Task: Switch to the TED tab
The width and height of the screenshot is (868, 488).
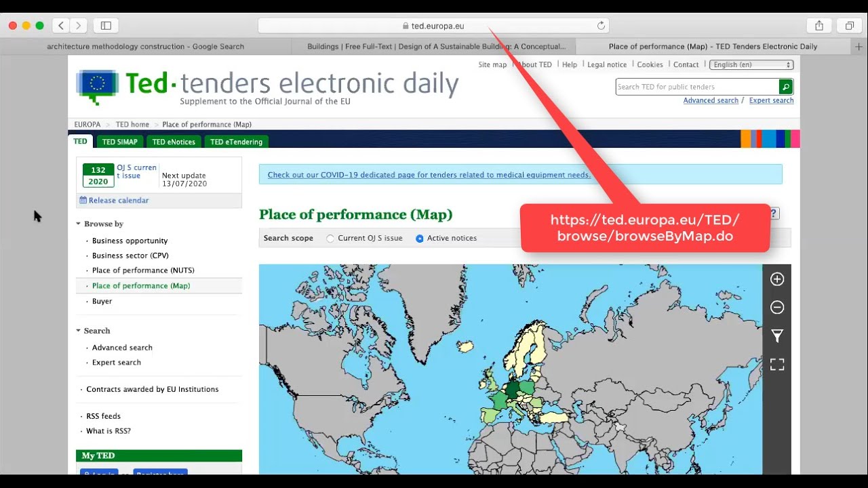Action: 80,142
